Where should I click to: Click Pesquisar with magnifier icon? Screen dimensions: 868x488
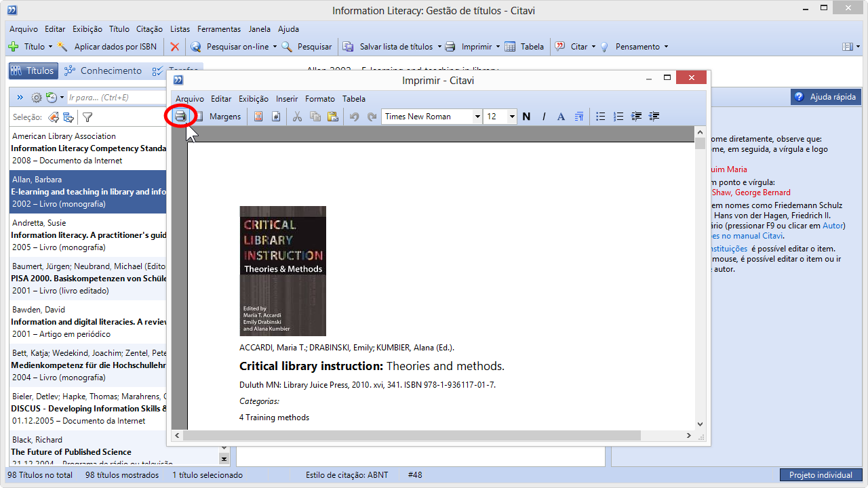coord(307,47)
